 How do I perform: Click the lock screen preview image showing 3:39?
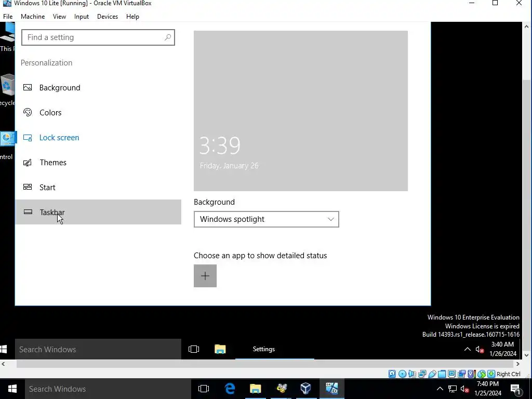(x=301, y=111)
